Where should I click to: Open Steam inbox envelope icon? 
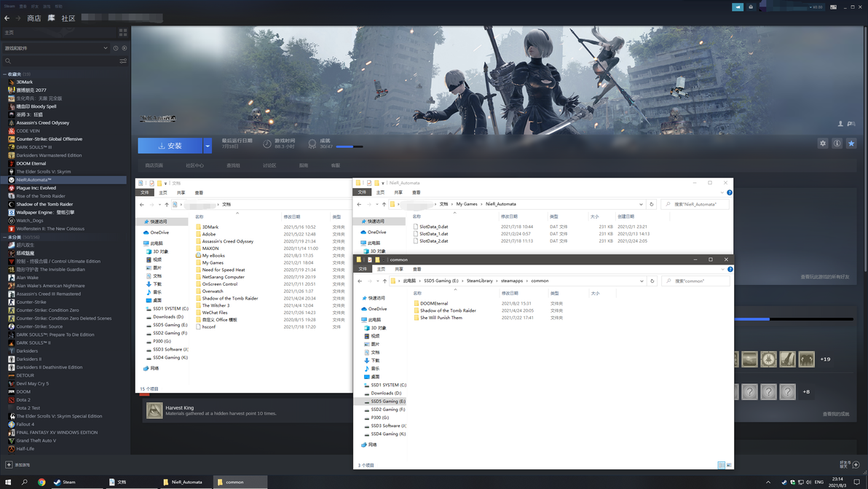tap(751, 7)
